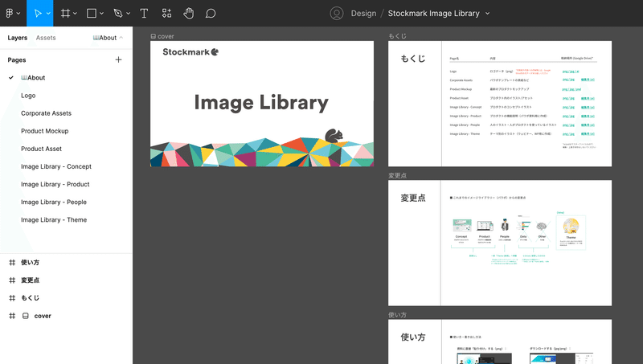Click the squirrel illustration on cover

[x=334, y=136]
